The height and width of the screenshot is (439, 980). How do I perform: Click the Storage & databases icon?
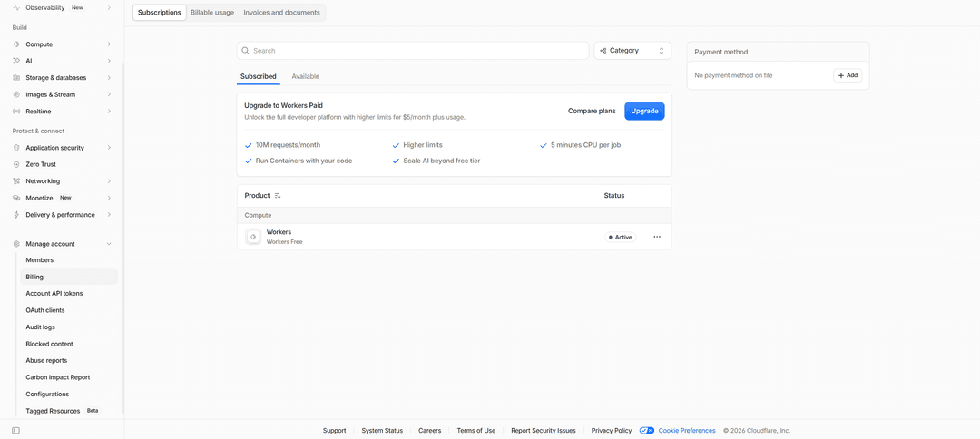(x=16, y=78)
